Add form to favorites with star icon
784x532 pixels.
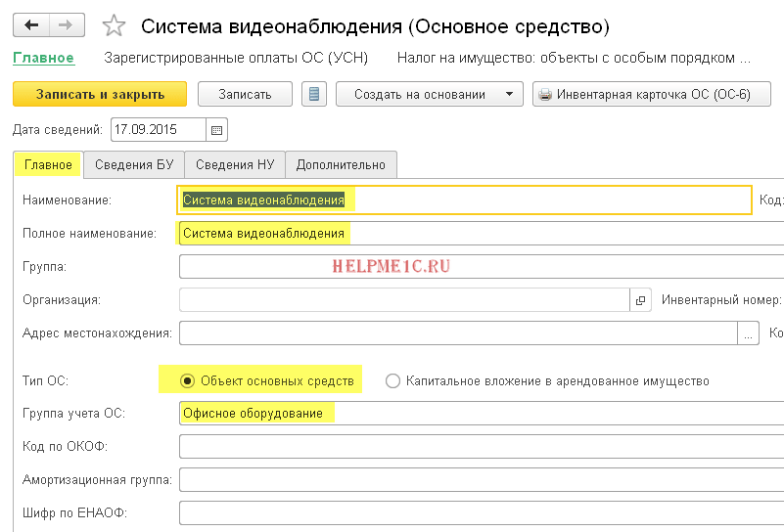click(x=114, y=26)
